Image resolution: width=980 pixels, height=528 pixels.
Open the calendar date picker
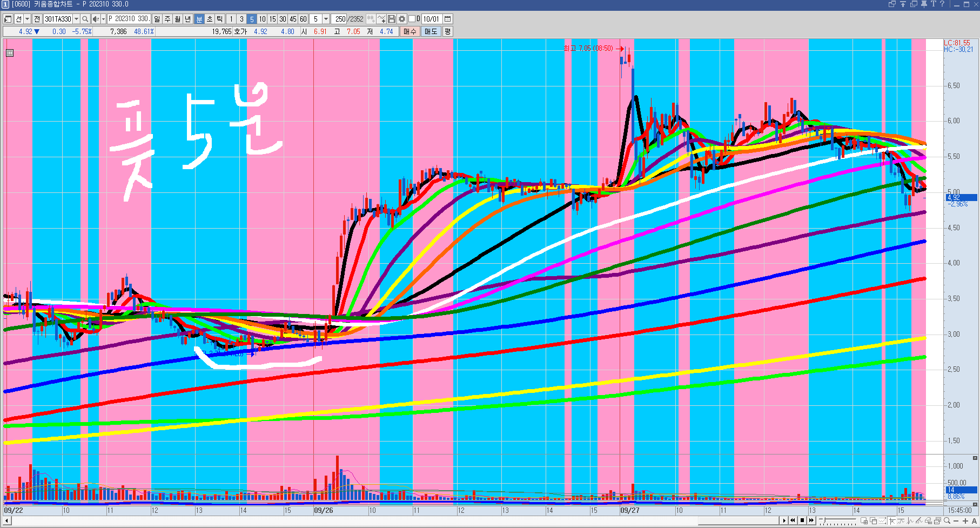[448, 19]
